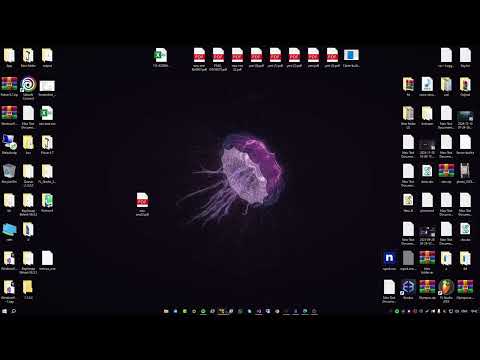
Task: Open File Explorer from the taskbar
Action: click(166, 311)
